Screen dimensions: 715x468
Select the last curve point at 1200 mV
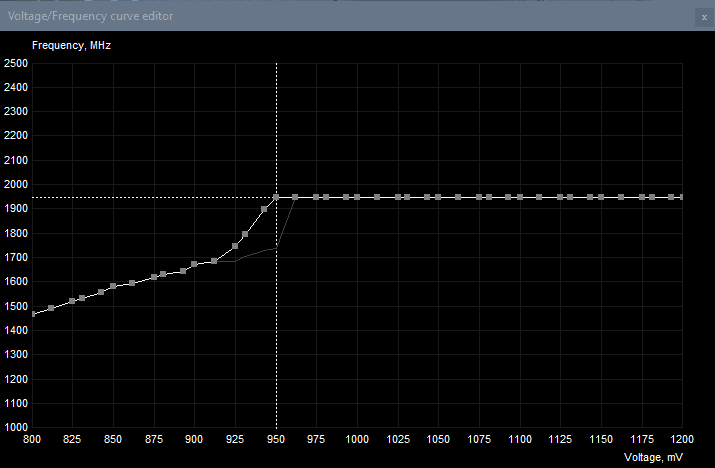(x=681, y=197)
